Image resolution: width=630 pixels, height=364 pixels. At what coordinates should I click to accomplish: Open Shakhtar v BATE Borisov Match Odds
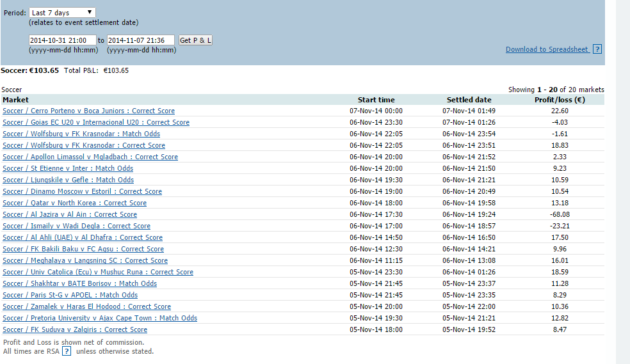coord(79,283)
